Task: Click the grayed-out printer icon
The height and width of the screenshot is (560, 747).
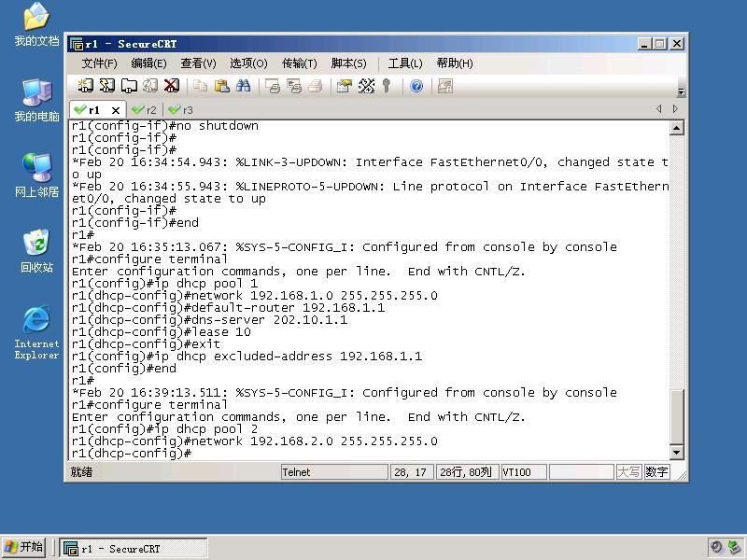Action: coord(316,86)
